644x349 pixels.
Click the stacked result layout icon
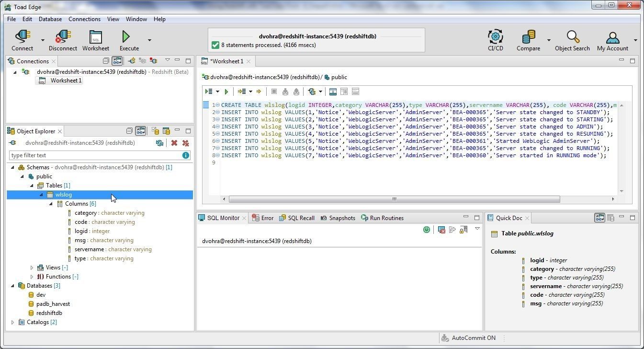click(x=355, y=92)
